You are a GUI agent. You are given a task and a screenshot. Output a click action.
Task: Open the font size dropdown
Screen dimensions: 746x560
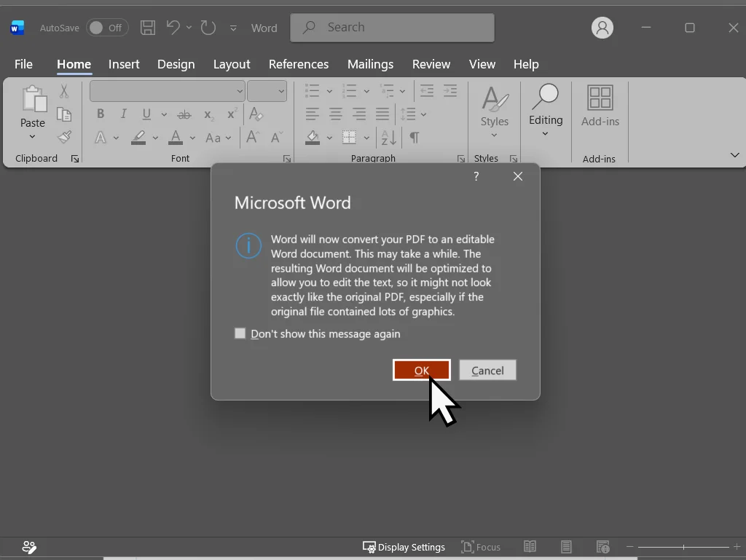coord(281,91)
